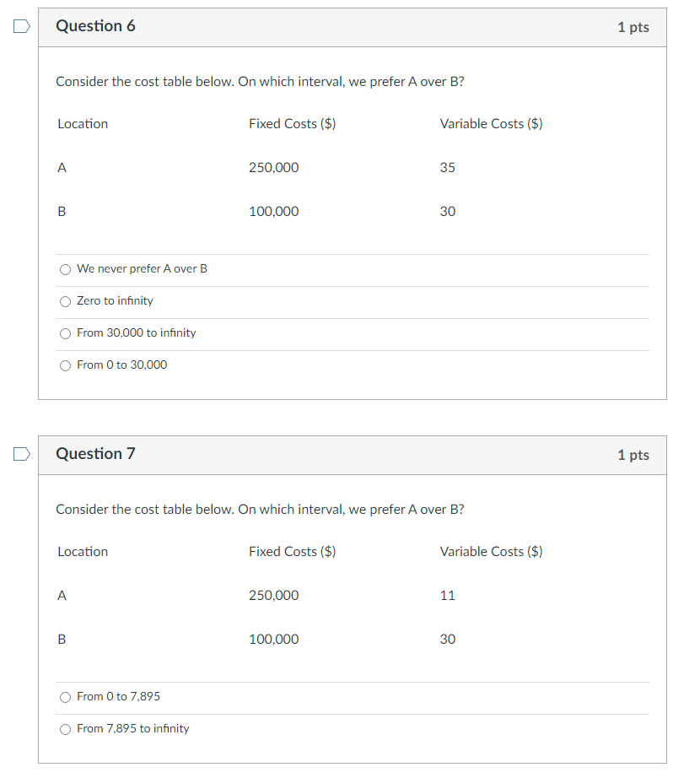
Task: Click the Fixed Costs ($) header in Question 6
Action: coord(292,123)
